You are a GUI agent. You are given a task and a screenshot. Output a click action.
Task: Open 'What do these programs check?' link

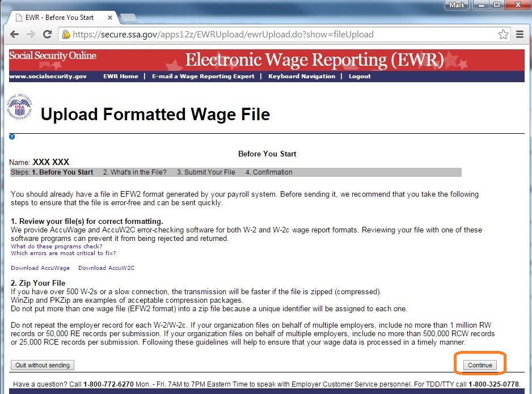(x=56, y=247)
